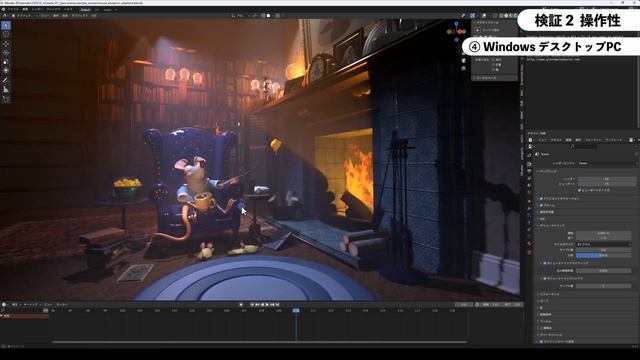640x360 pixels.
Task: Click the properties search field
Action: pyautogui.click(x=584, y=147)
